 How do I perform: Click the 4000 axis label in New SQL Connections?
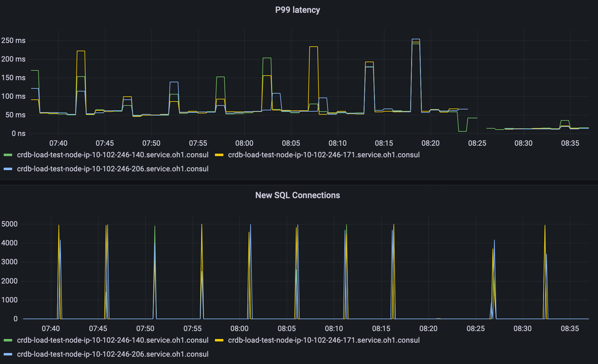tap(9, 243)
